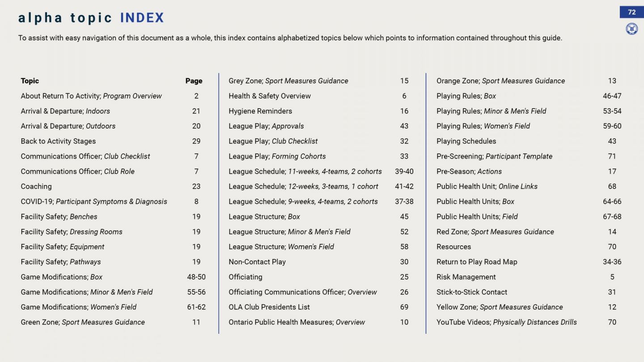The image size is (644, 362).
Task: Open 'Pre-Screening; Participant Template' entry
Action: pyautogui.click(x=494, y=156)
